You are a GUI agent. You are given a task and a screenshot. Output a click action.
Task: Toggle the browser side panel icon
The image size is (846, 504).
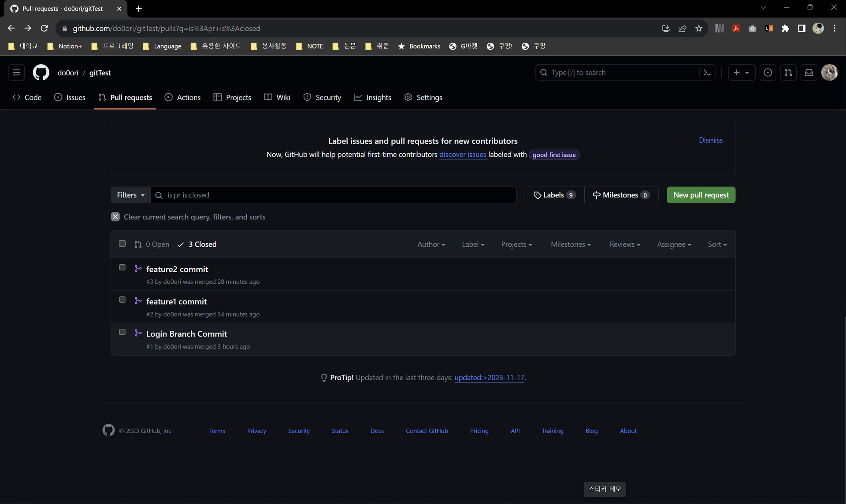point(801,28)
